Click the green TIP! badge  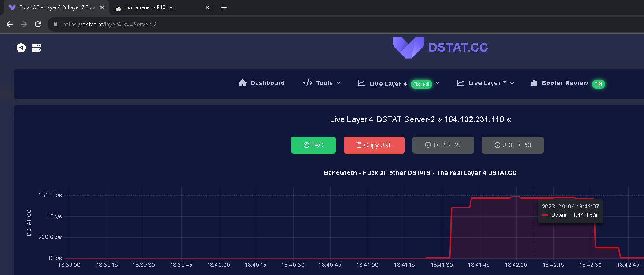tap(598, 84)
